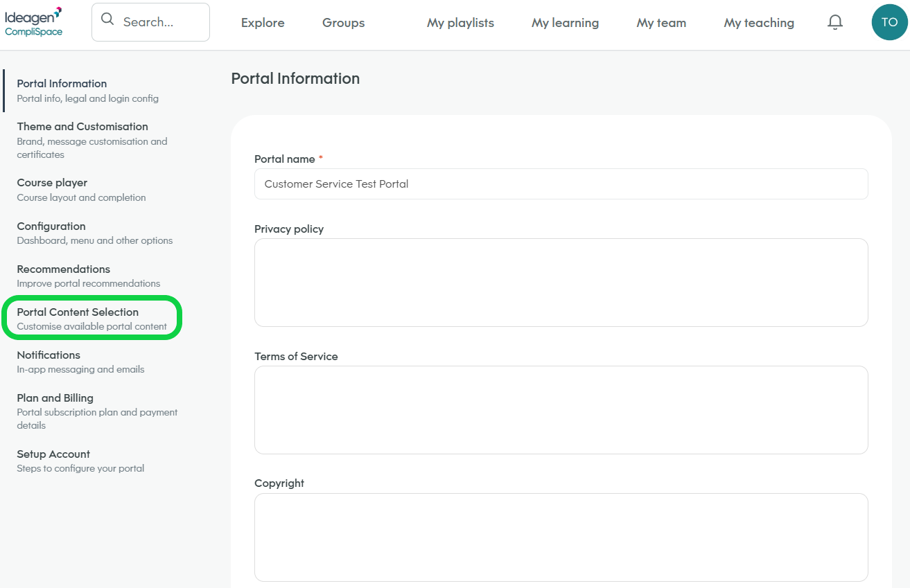910x588 pixels.
Task: Select Portal Information in the sidebar
Action: (x=62, y=83)
